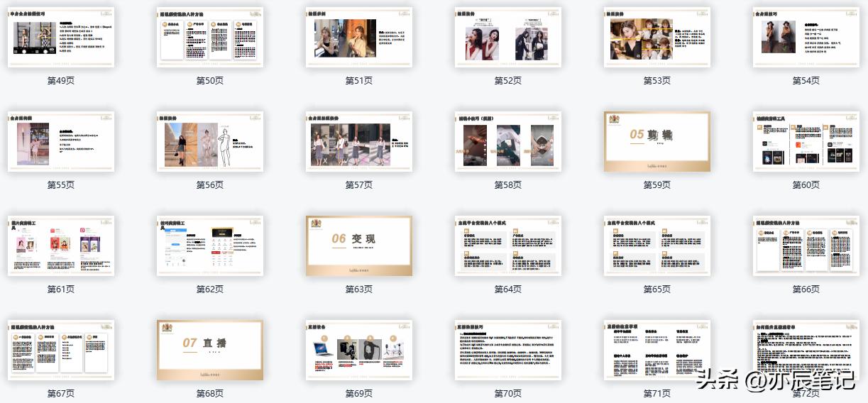Click the page label 第69页
Viewport: 868px width, 403px height.
[359, 394]
